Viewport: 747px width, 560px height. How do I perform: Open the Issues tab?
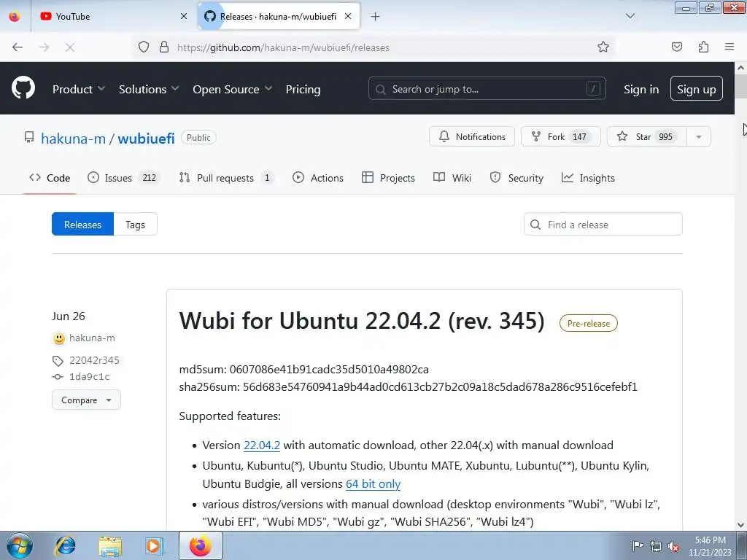coord(123,178)
